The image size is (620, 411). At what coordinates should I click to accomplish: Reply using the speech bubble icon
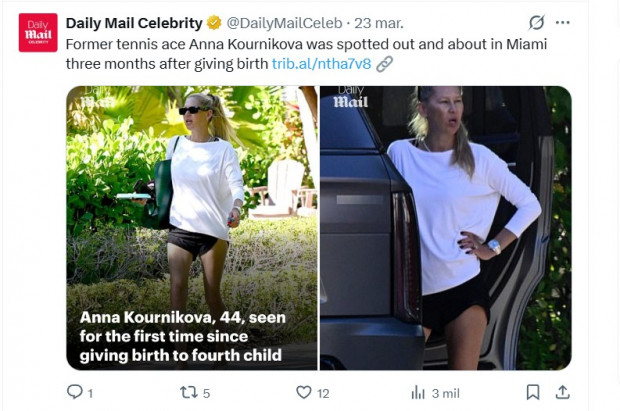coord(76,392)
